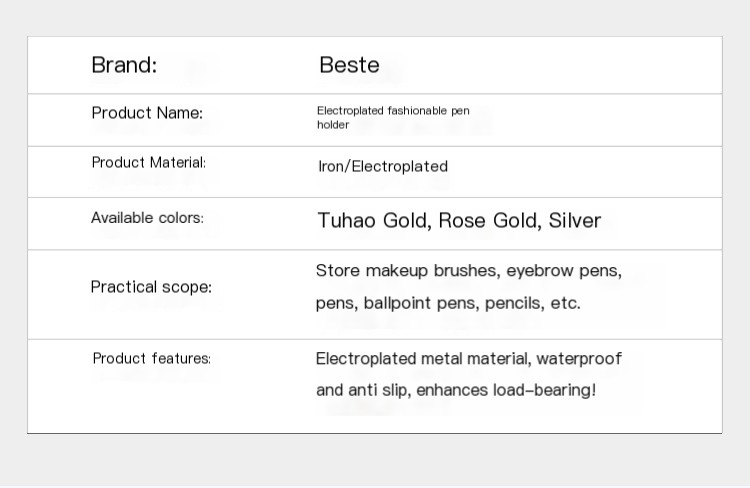Click the 'Product features:' label
The image size is (750, 488).
pyautogui.click(x=152, y=358)
